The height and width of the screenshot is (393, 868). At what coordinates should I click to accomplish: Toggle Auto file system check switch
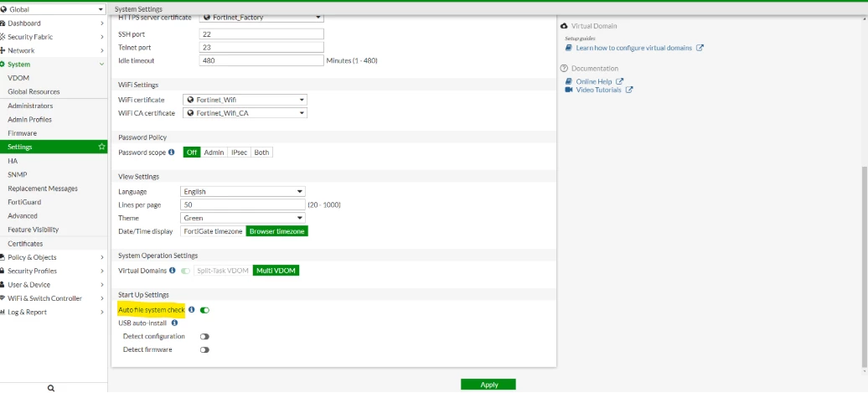coord(204,311)
